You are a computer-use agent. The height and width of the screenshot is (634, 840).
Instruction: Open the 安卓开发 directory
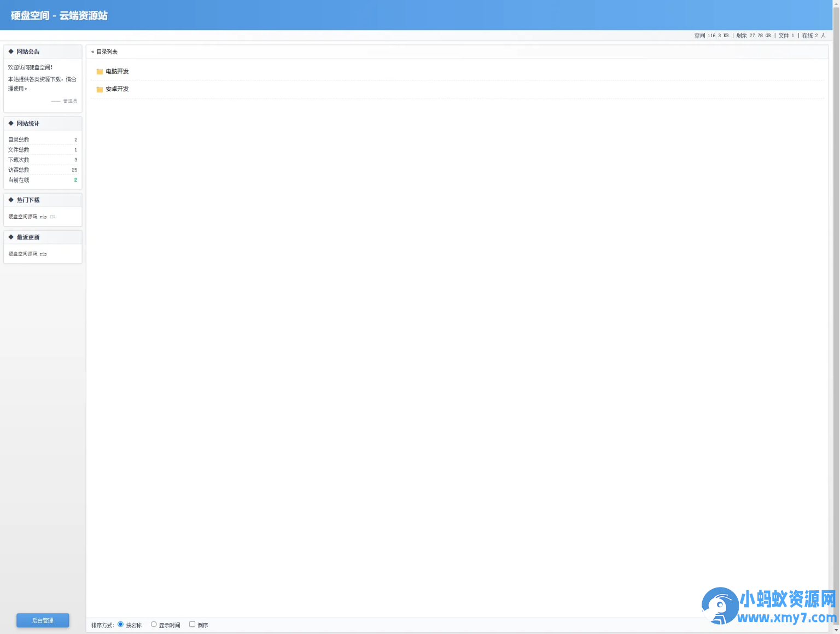[x=117, y=89]
